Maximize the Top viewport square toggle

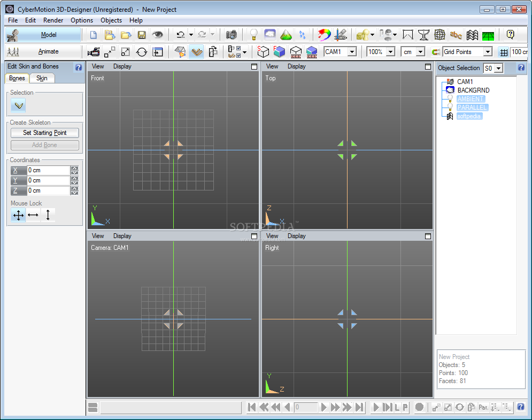(428, 66)
